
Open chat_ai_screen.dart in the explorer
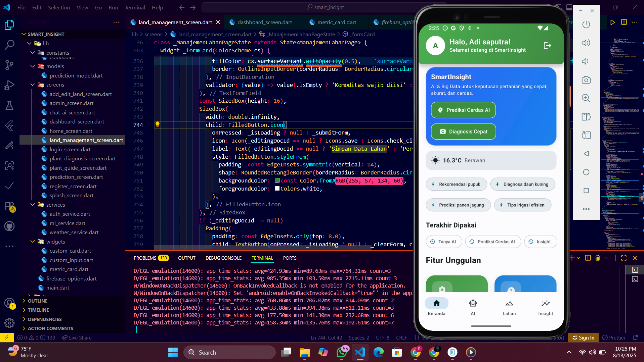point(72,112)
